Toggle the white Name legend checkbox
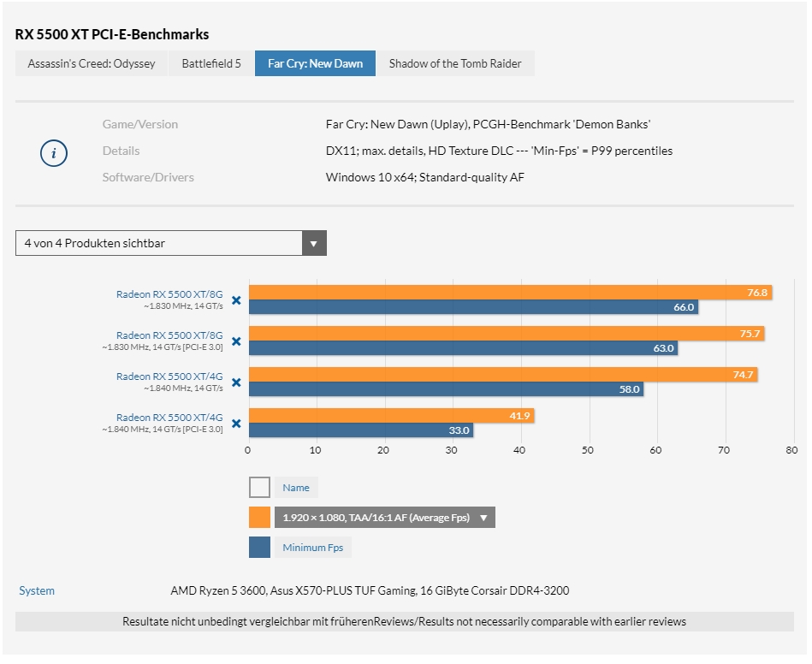812x664 pixels. coord(259,488)
